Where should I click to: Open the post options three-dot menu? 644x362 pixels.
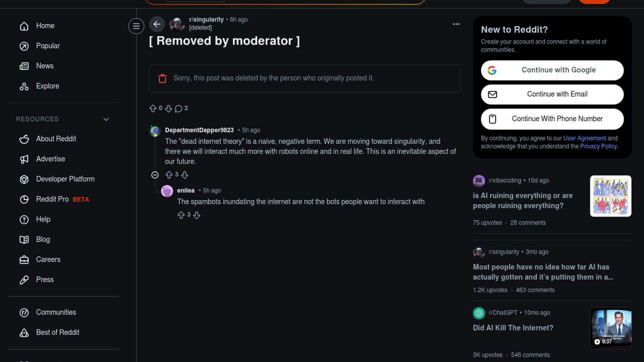pos(456,24)
